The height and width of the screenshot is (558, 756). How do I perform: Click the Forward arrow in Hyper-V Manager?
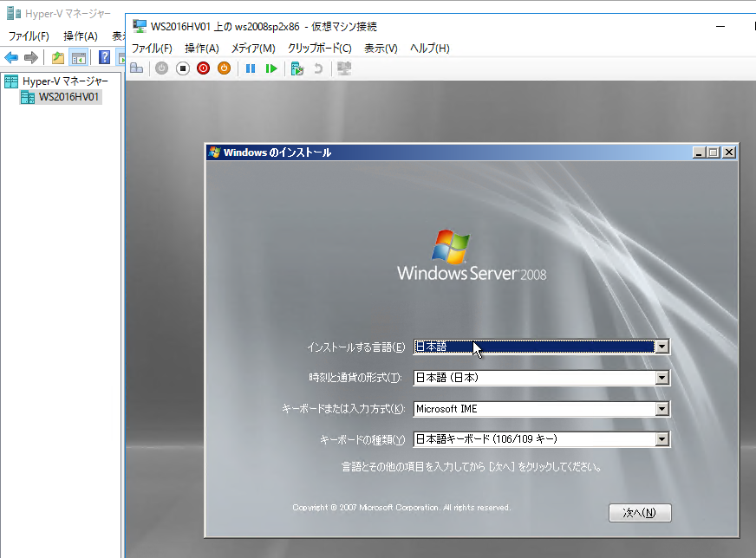(31, 58)
